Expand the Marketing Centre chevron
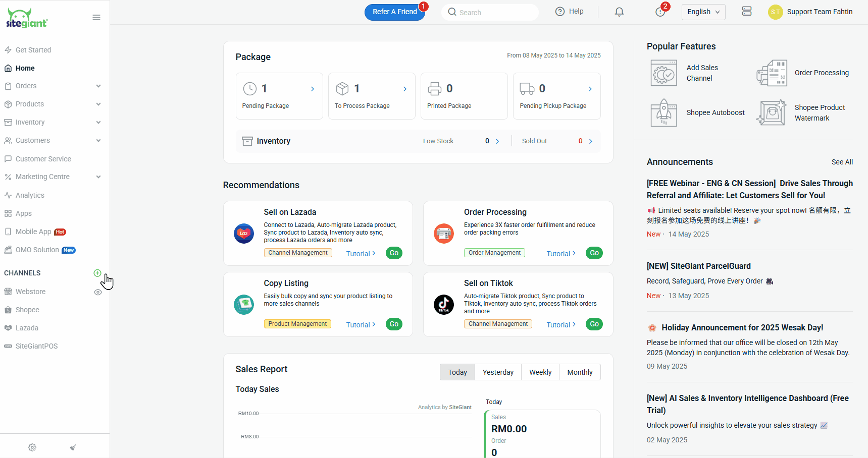The height and width of the screenshot is (458, 868). [98, 177]
